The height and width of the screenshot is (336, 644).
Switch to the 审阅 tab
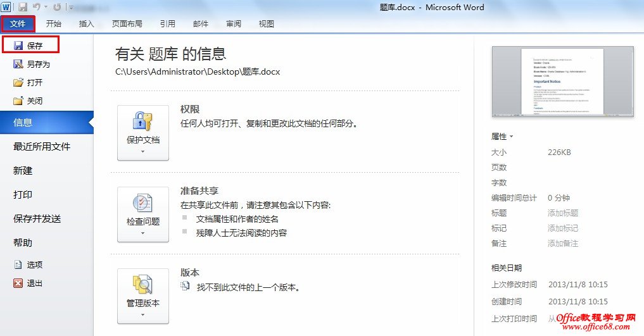click(x=233, y=24)
